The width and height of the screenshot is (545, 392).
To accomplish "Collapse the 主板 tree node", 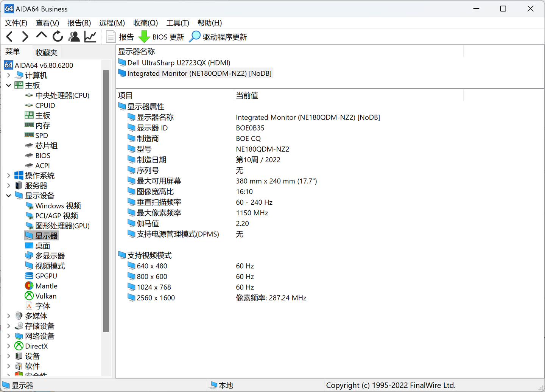I will pyautogui.click(x=8, y=85).
